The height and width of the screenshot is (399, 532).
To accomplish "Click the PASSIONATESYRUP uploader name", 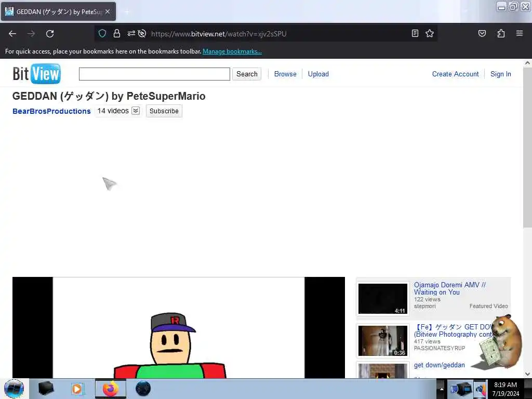I will pos(440,348).
